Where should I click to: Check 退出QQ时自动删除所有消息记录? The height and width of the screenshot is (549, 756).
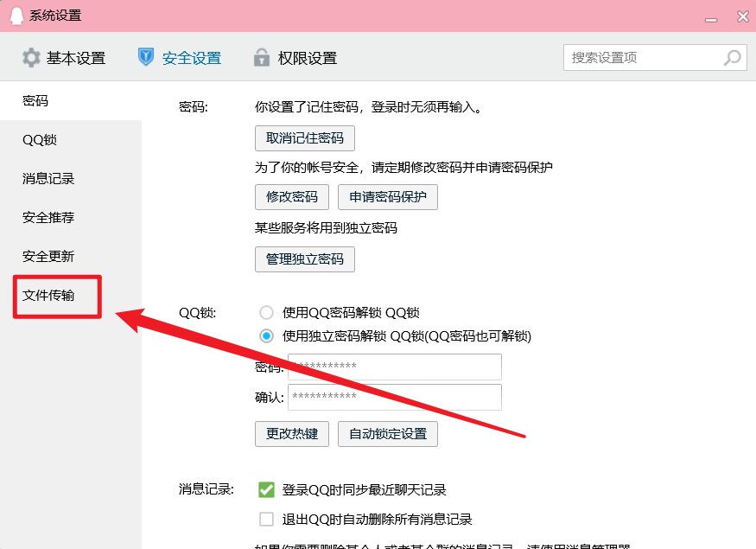[x=266, y=519]
